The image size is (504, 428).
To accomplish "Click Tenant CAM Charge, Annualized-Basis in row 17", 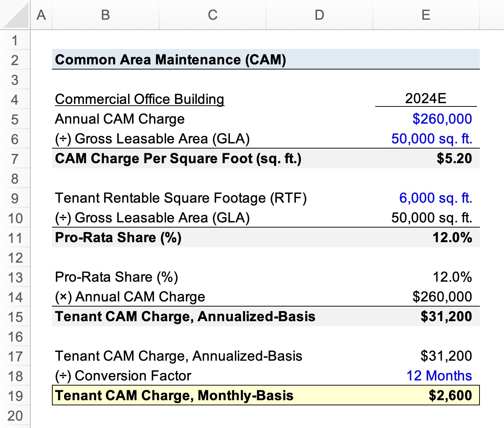I will tap(178, 356).
